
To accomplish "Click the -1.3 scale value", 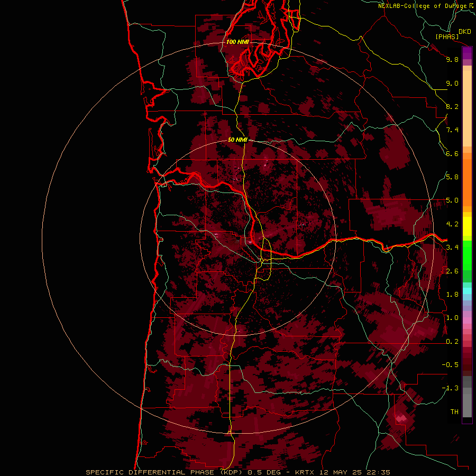I will click(450, 388).
